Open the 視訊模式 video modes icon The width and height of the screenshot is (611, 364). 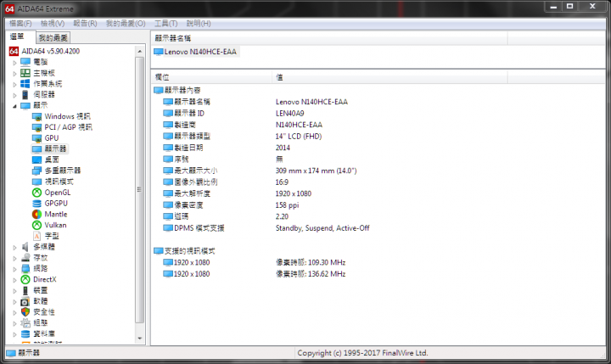[x=36, y=182]
